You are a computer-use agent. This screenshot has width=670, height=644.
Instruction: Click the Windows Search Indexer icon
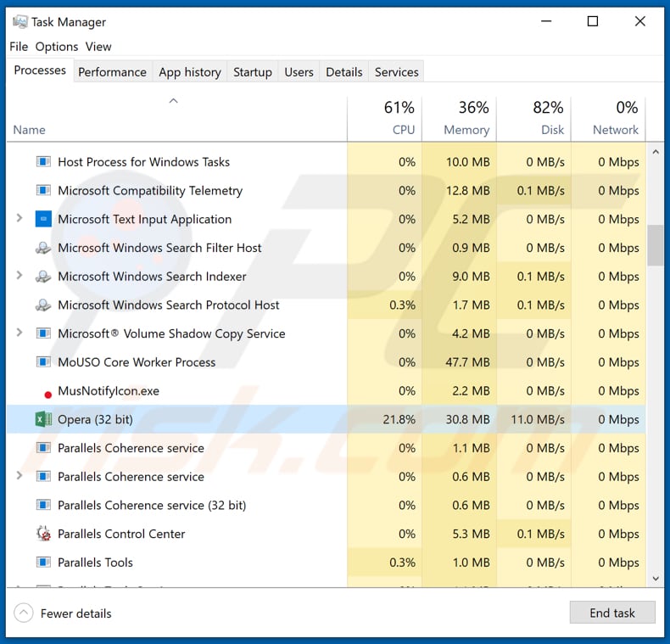point(43,277)
